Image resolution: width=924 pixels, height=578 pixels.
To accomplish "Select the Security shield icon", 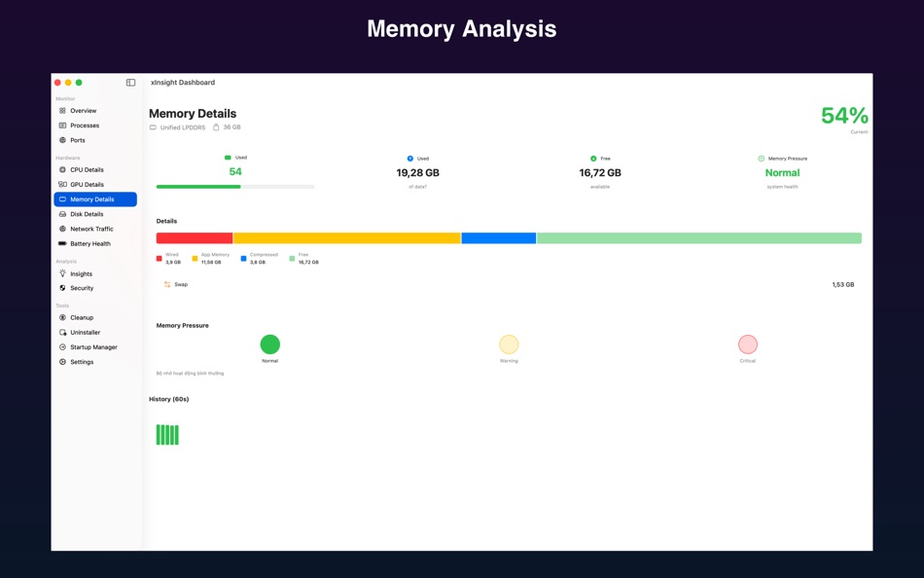I will (x=63, y=288).
